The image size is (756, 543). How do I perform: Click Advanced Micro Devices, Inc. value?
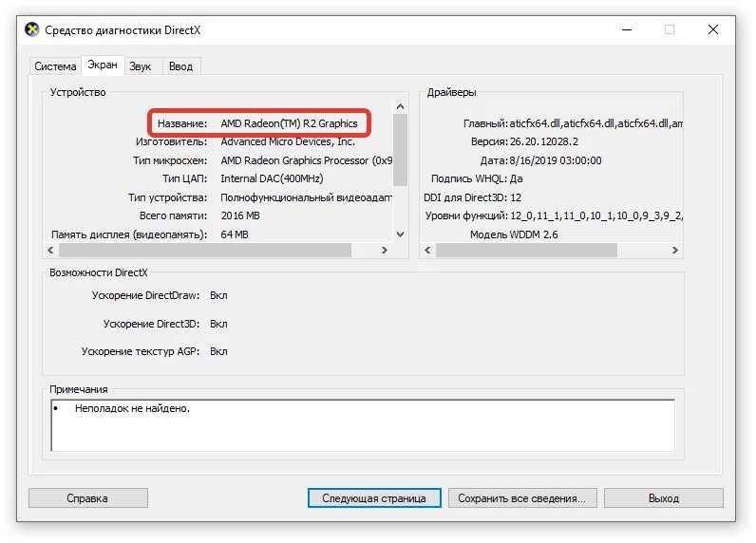point(288,141)
